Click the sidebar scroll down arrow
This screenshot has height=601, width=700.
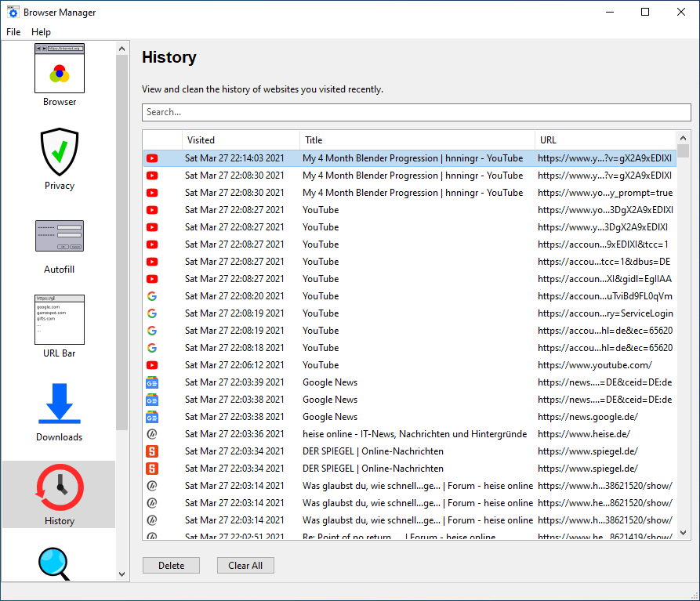point(122,574)
